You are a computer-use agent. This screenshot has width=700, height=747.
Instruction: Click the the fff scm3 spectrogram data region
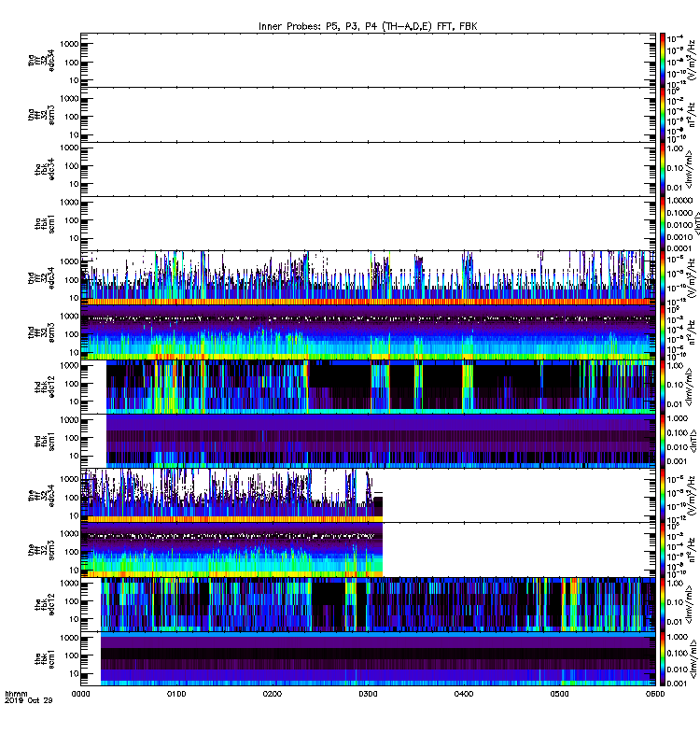click(x=231, y=549)
